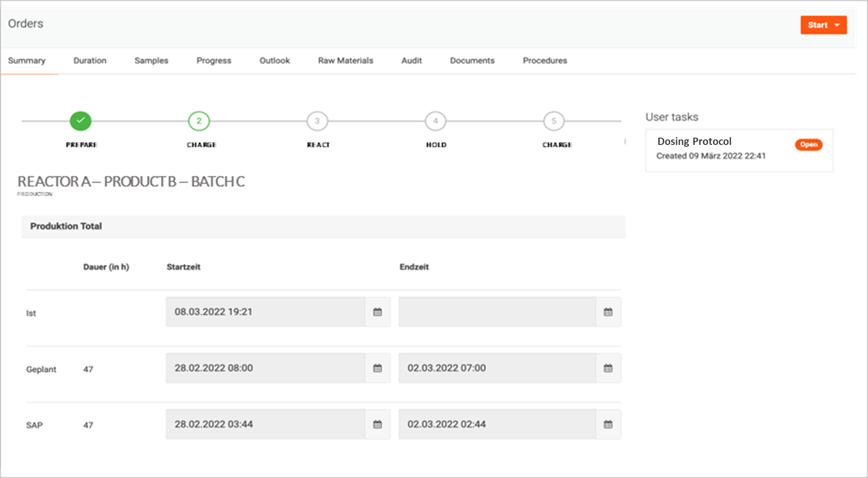Image resolution: width=868 pixels, height=478 pixels.
Task: Click the Open status badge
Action: click(x=809, y=144)
